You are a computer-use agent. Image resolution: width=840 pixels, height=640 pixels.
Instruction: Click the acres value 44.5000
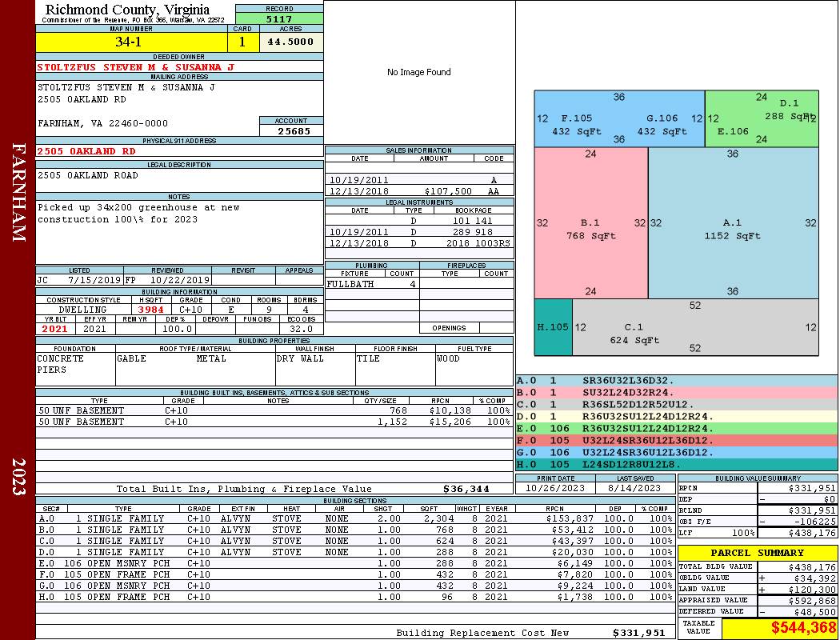tap(291, 42)
